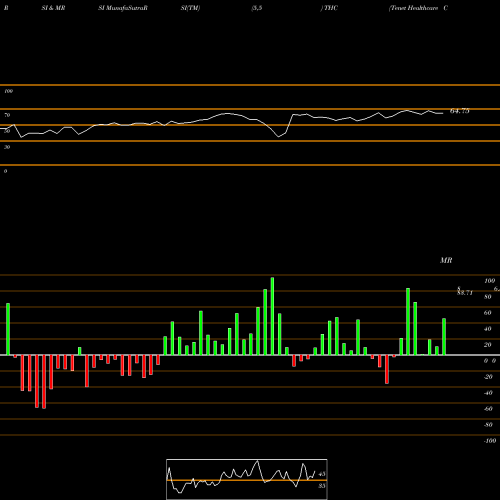Image resolution: width=500 pixels, height=500 pixels.
Task: Click the '70' label on the RSI axis
Action: pyautogui.click(x=7, y=115)
